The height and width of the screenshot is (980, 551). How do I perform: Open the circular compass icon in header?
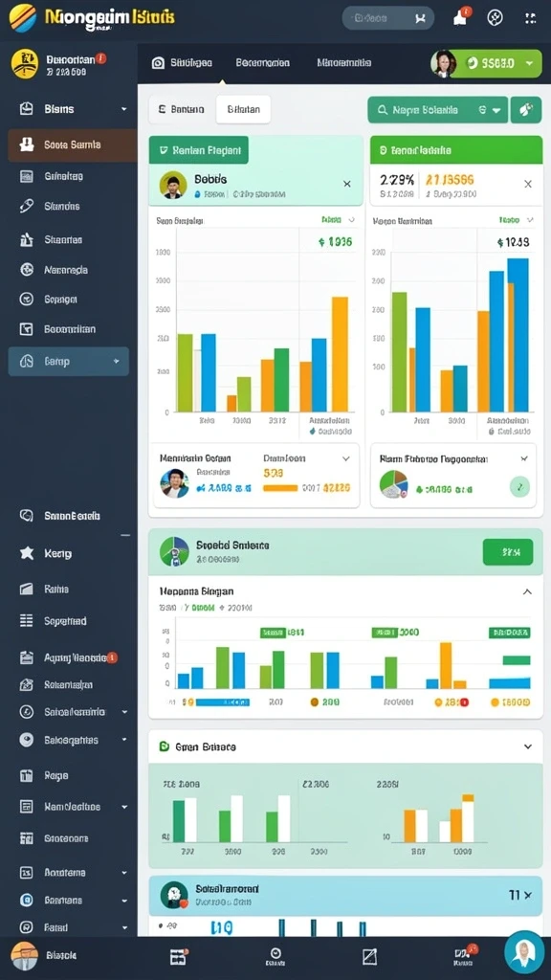495,17
